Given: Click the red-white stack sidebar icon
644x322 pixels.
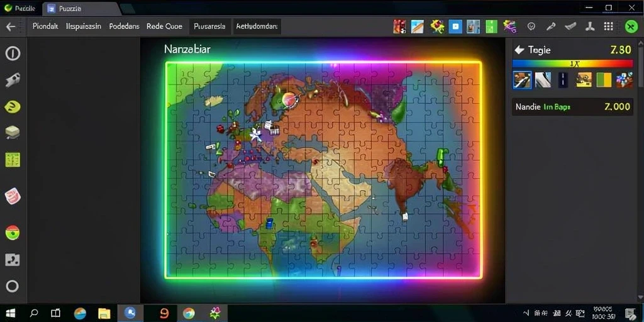Looking at the screenshot, I should pos(13,196).
